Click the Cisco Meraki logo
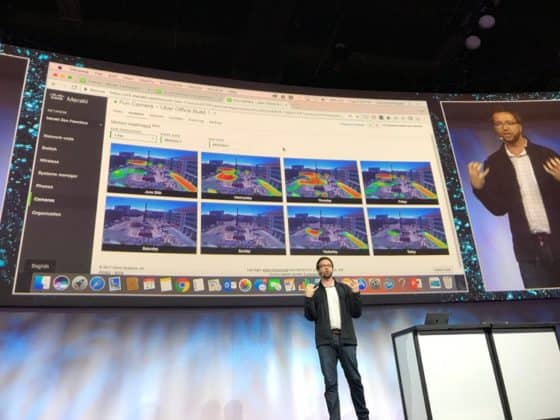Viewport: 560px width, 420px height. pos(69,98)
